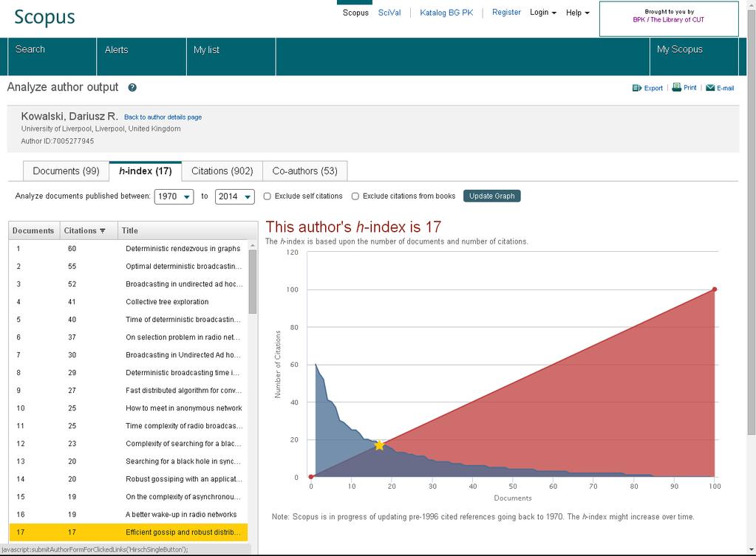Click the Documents column header
The height and width of the screenshot is (556, 756).
pos(33,231)
